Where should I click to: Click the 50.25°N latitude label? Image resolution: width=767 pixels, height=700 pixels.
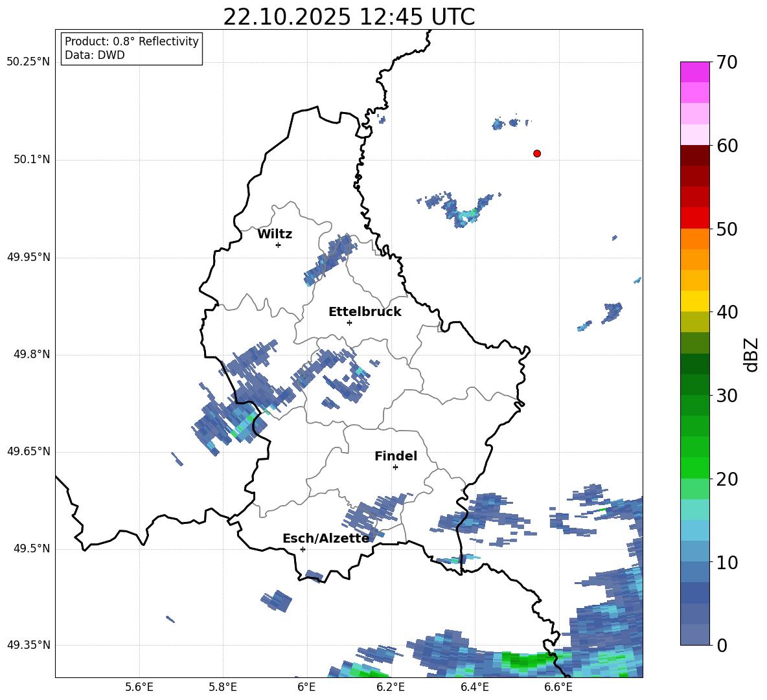click(x=28, y=62)
